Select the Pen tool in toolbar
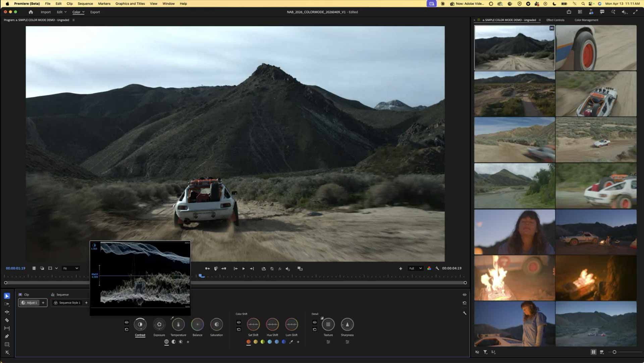644x363 pixels. (x=7, y=336)
